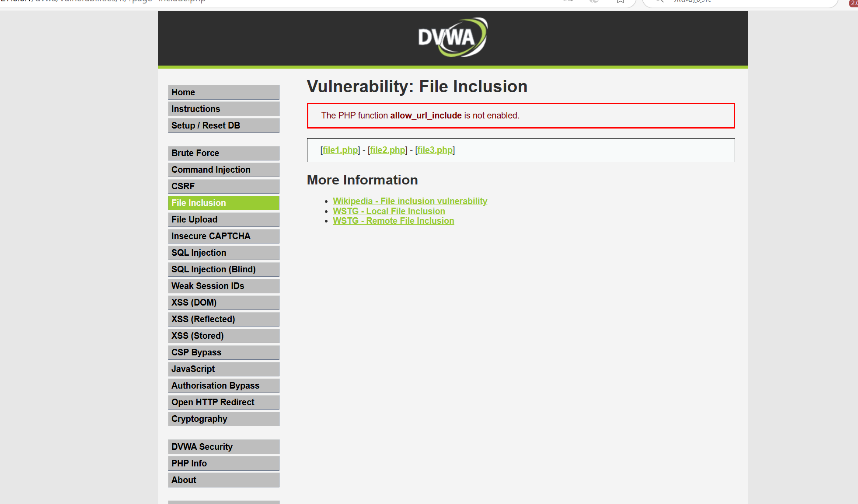Select Command Injection in sidebar
This screenshot has height=504, width=858.
point(223,170)
